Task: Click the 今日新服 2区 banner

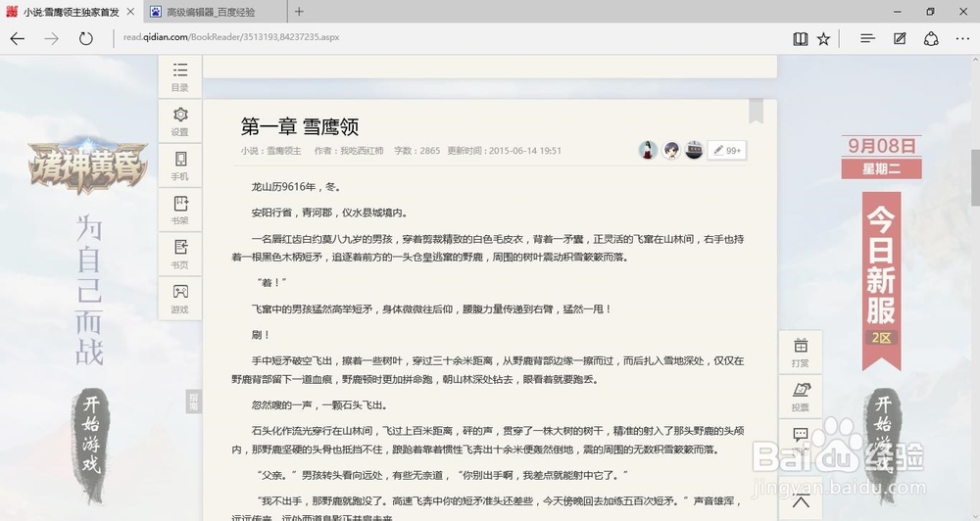Action: click(881, 279)
